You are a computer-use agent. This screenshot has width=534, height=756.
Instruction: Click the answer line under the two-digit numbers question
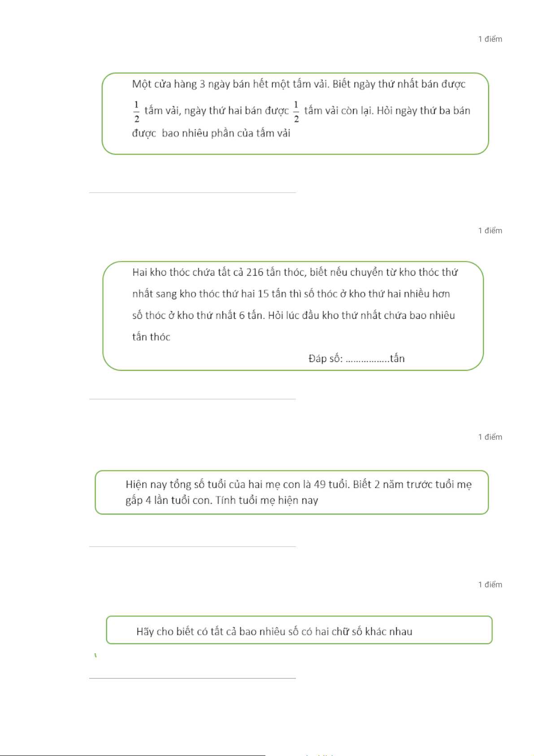(x=192, y=678)
